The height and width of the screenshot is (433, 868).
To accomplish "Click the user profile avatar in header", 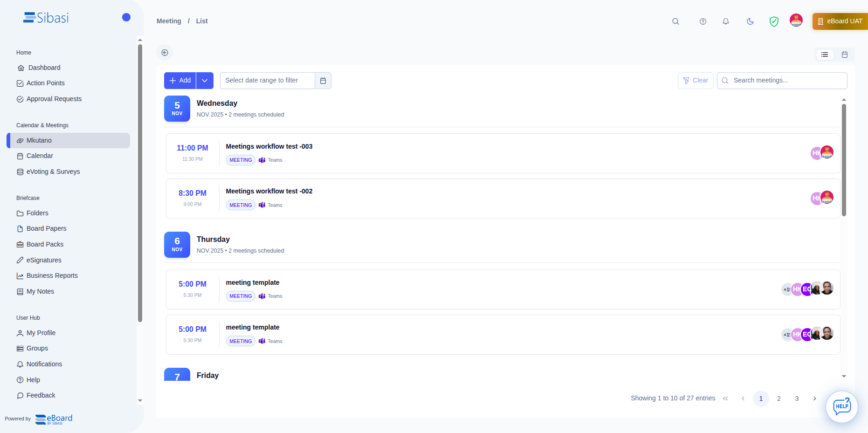I will point(796,21).
